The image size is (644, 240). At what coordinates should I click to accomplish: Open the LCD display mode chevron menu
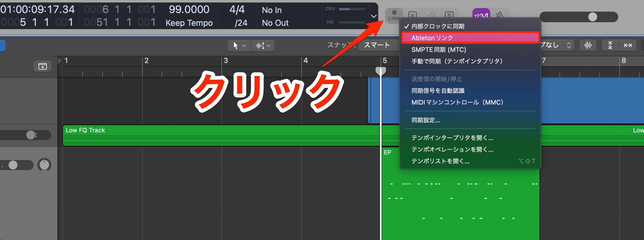pyautogui.click(x=374, y=16)
